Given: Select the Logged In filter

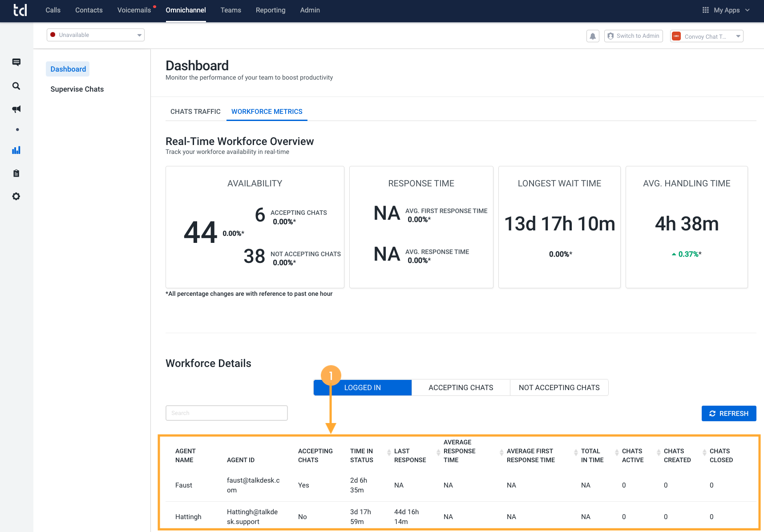Looking at the screenshot, I should pyautogui.click(x=363, y=387).
